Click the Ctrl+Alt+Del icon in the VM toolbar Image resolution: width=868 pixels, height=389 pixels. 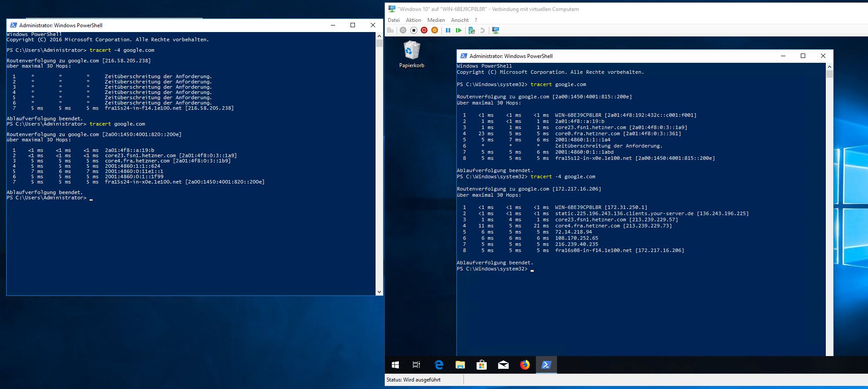coord(390,30)
